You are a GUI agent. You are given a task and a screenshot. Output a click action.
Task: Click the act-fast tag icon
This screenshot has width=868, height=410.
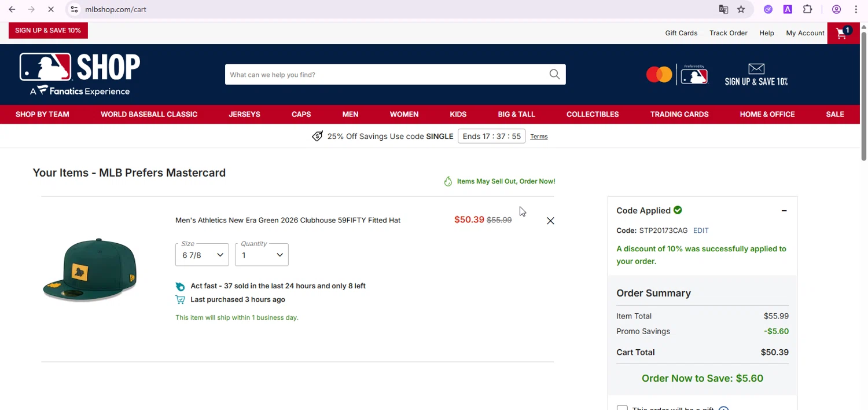click(180, 286)
